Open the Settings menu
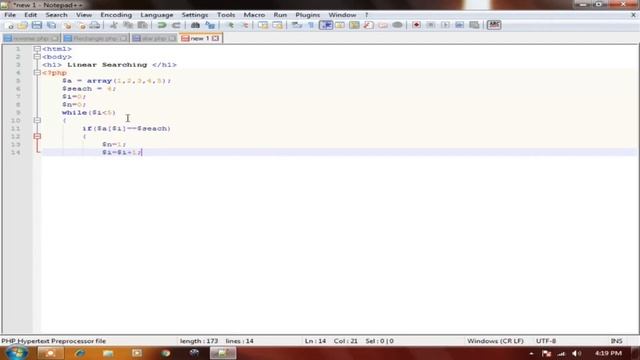Image resolution: width=640 pixels, height=360 pixels. coord(195,15)
